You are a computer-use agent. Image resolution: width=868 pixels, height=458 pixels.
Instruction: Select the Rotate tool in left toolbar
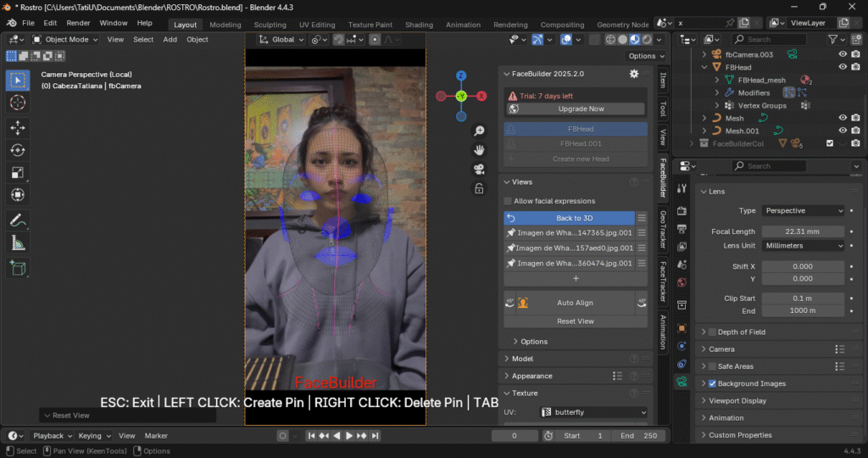(17, 150)
